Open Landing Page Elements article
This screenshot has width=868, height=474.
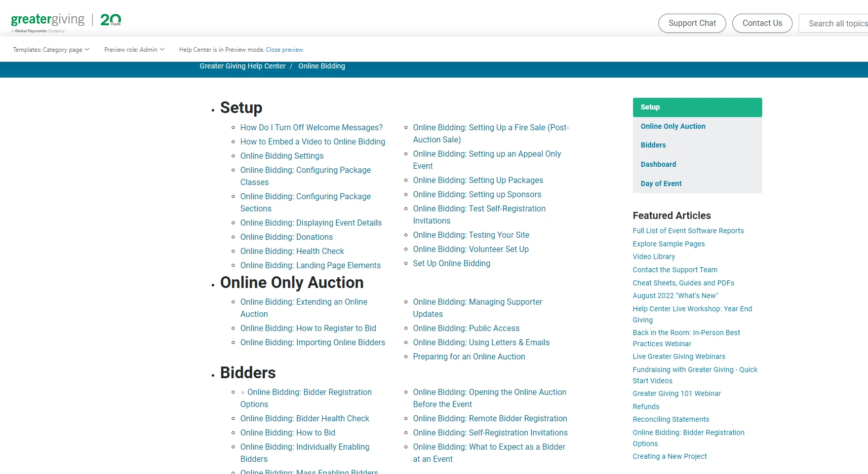(x=310, y=266)
